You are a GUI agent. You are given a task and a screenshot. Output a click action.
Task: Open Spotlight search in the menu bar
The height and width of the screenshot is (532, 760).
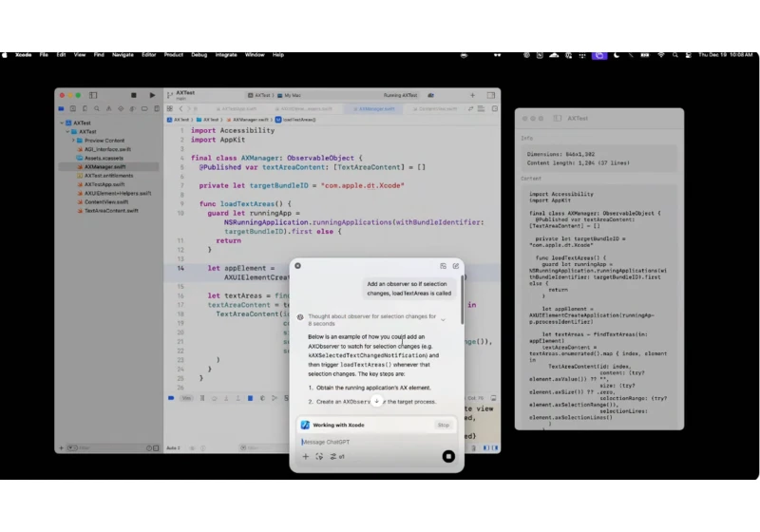(675, 55)
